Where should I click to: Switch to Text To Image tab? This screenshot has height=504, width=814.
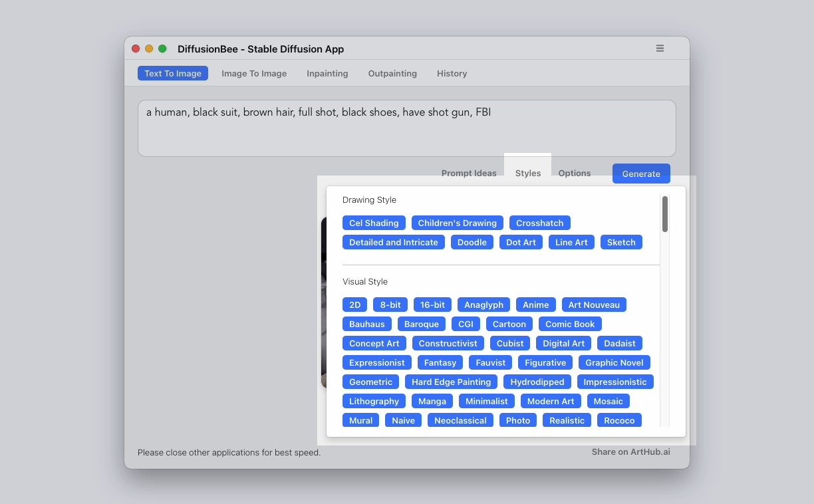173,73
